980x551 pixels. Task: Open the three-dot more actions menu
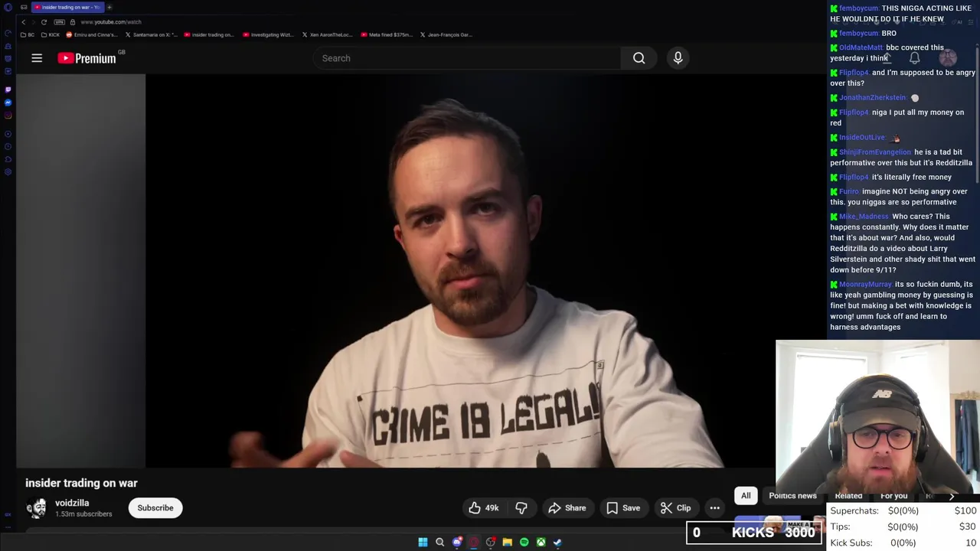click(714, 508)
